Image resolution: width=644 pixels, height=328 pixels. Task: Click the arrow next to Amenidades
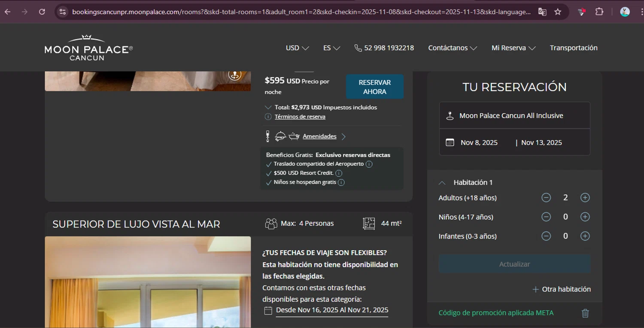click(343, 137)
